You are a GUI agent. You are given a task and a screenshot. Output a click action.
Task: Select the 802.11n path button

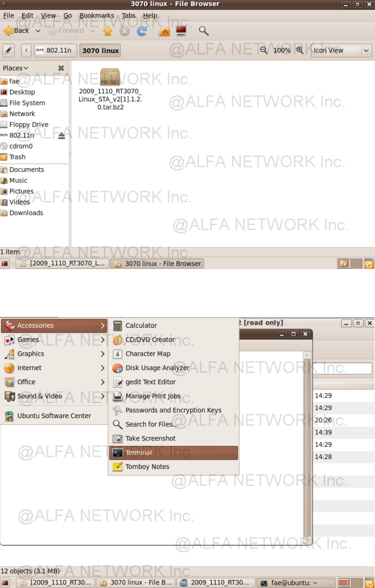(55, 51)
